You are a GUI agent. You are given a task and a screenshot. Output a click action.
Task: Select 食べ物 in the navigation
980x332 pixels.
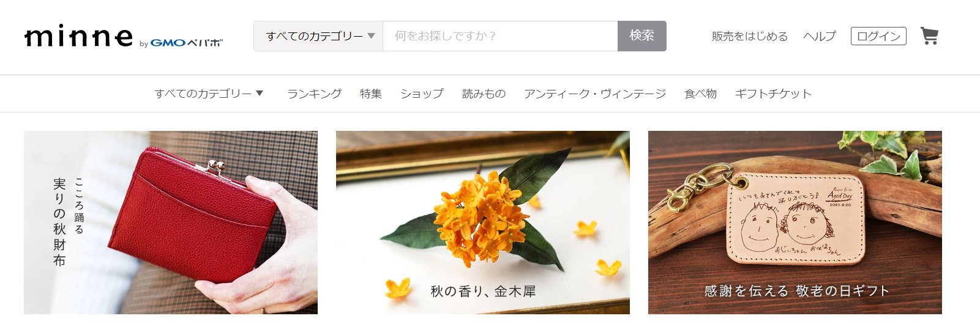[700, 94]
